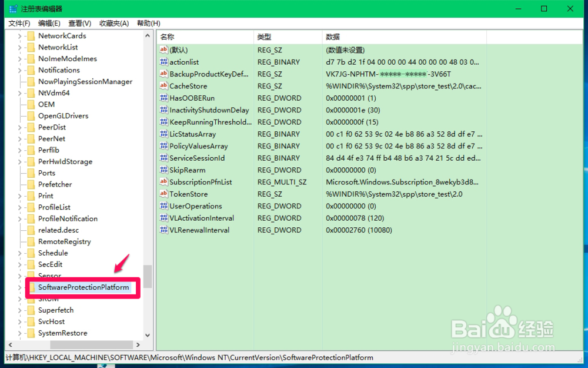Expand the Print tree node

pos(19,196)
